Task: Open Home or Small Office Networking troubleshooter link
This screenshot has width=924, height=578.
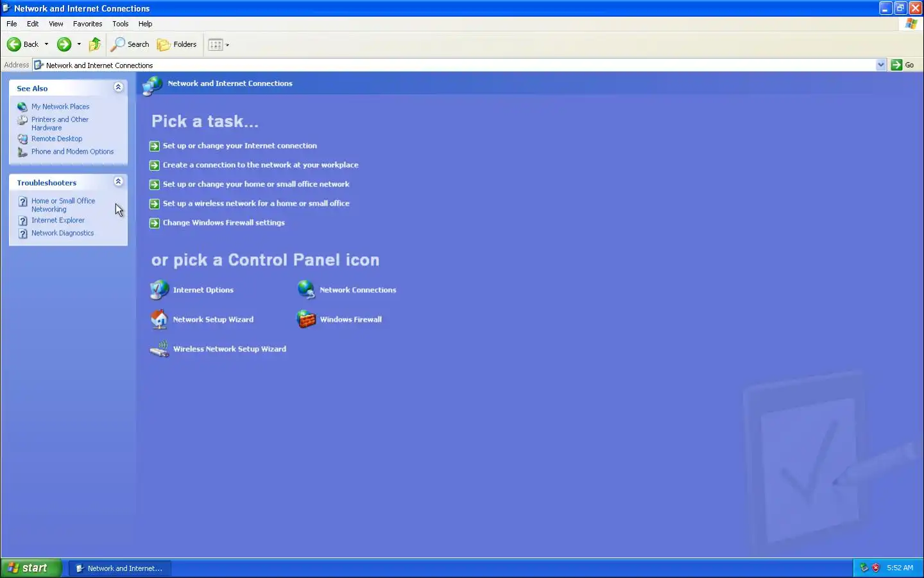Action: [63, 205]
